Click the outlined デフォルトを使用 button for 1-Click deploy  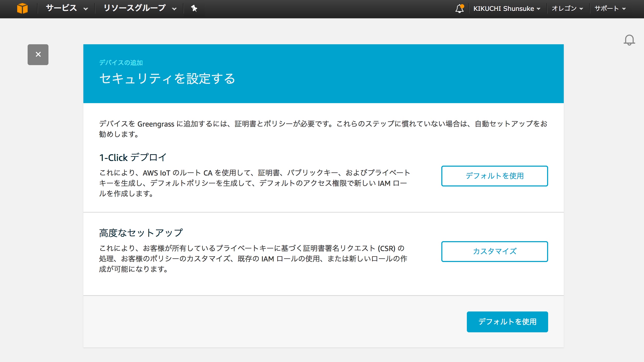coord(494,176)
